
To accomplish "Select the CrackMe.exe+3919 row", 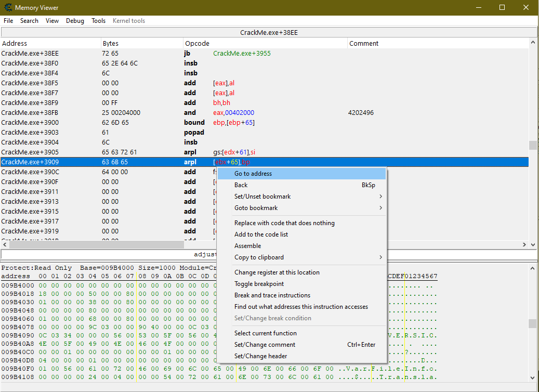I will 265,231.
